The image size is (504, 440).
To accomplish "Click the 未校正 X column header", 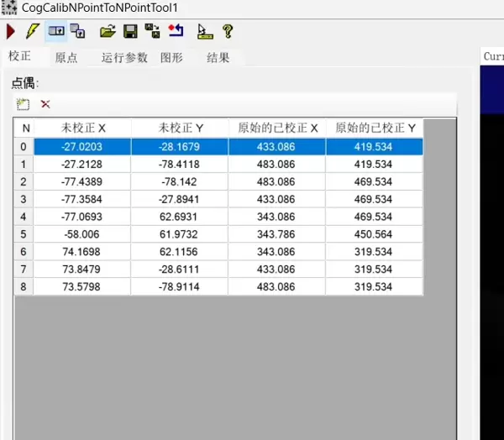I will click(83, 128).
